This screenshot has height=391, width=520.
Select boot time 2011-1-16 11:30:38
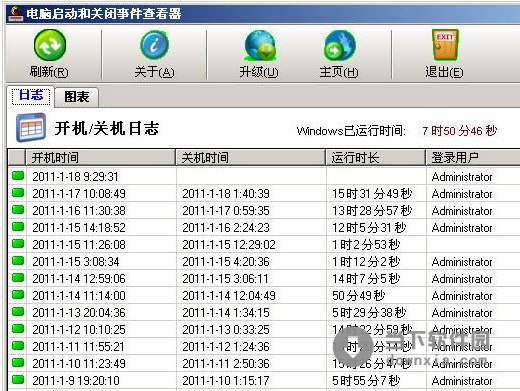pyautogui.click(x=79, y=211)
